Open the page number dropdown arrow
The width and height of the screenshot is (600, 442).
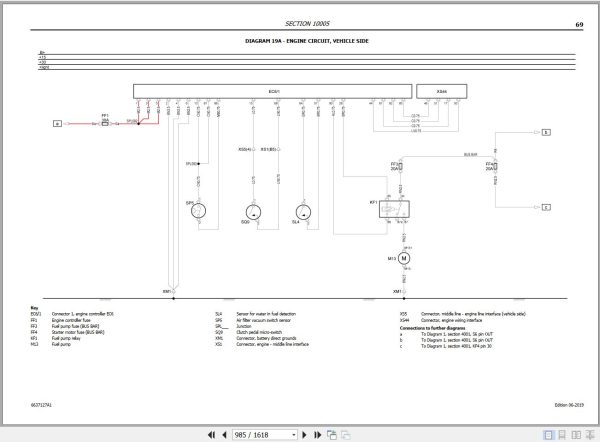(293, 435)
